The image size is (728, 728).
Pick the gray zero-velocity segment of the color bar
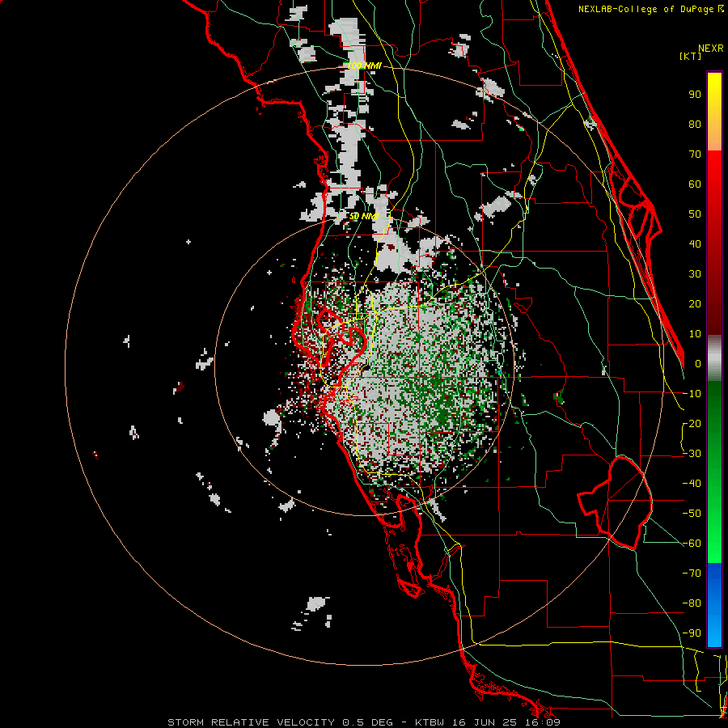pyautogui.click(x=714, y=358)
